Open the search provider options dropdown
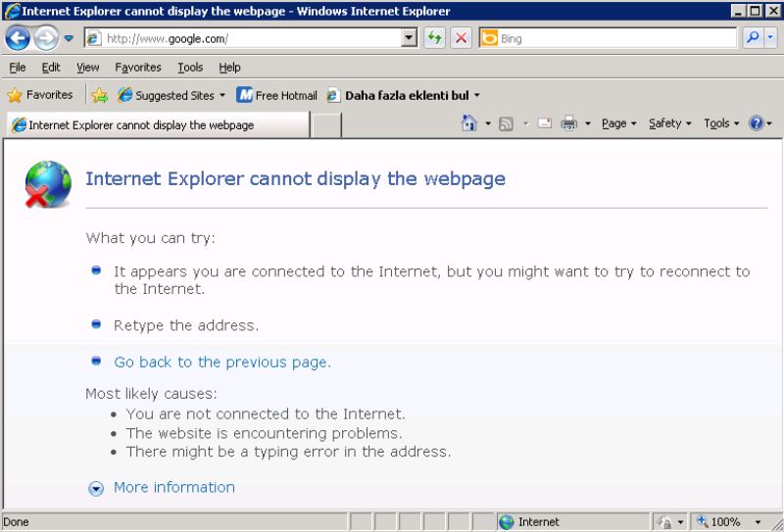 pyautogui.click(x=770, y=38)
